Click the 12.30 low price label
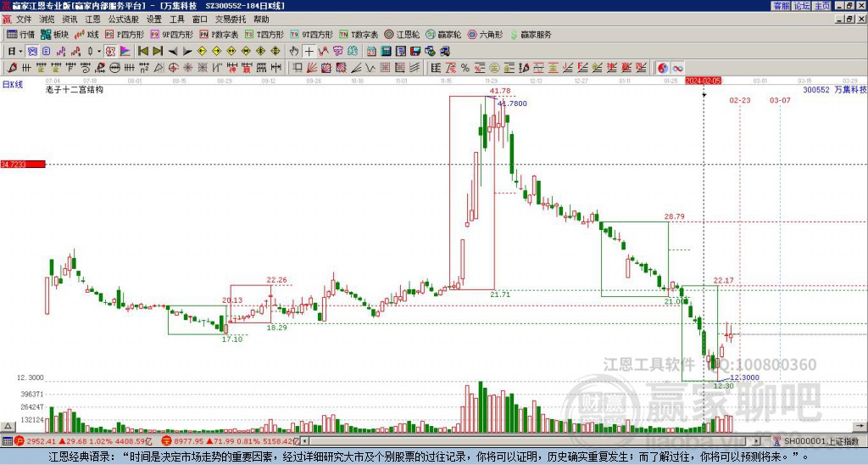The image size is (868, 465). 723,386
